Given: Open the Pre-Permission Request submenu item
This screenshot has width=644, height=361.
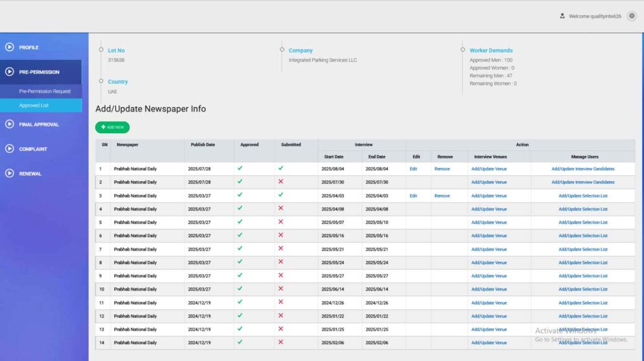Looking at the screenshot, I should pos(45,92).
